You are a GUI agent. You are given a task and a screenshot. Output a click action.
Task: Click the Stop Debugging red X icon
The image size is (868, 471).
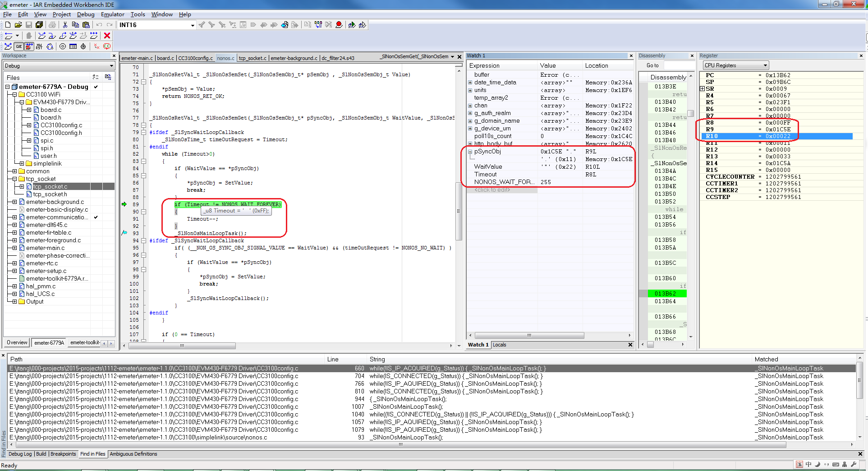[x=107, y=36]
